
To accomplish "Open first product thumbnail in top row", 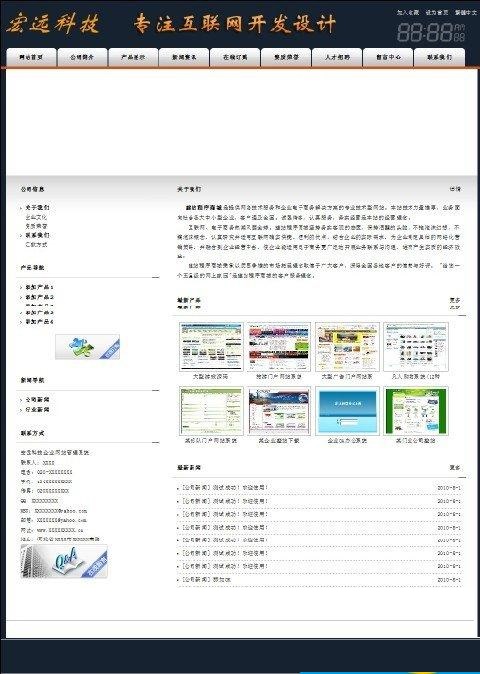I will coord(211,346).
